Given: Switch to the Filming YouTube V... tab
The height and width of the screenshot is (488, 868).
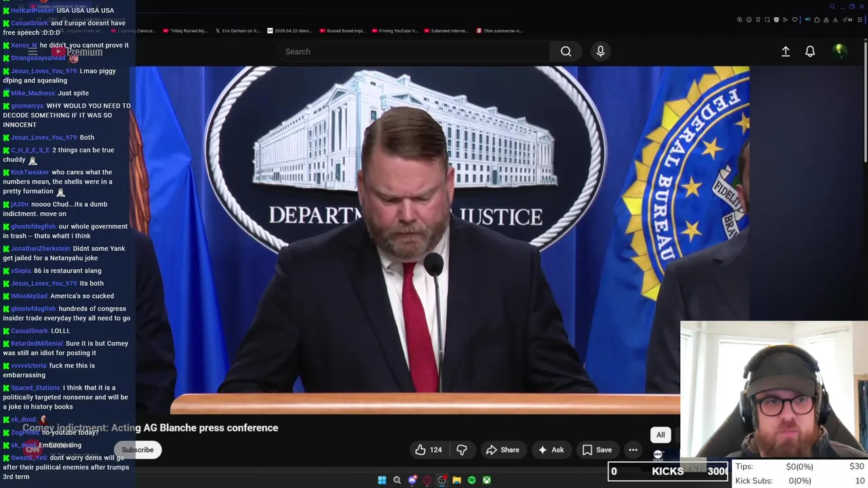Looking at the screenshot, I should pyautogui.click(x=395, y=30).
